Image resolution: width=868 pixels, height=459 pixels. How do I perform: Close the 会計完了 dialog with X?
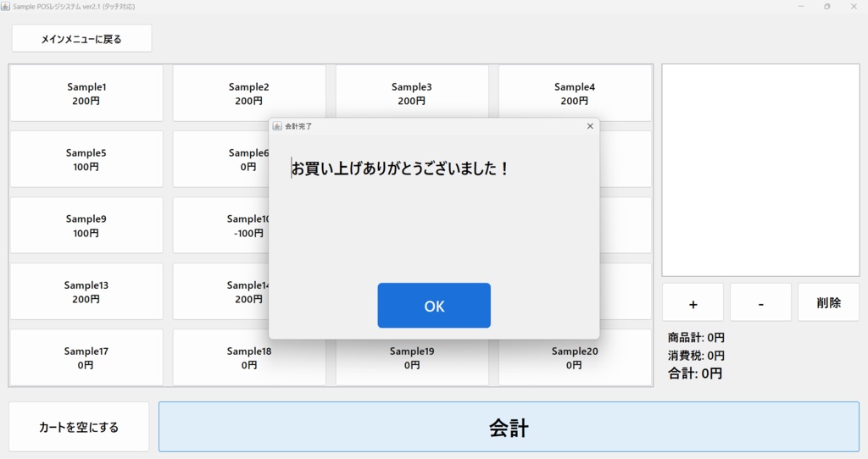click(x=590, y=126)
